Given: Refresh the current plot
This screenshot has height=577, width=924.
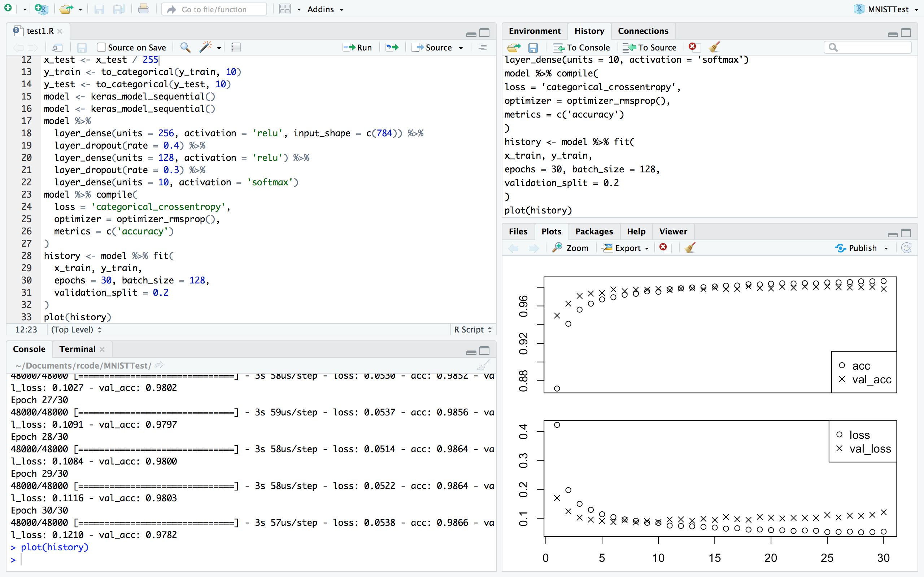Looking at the screenshot, I should coord(906,248).
